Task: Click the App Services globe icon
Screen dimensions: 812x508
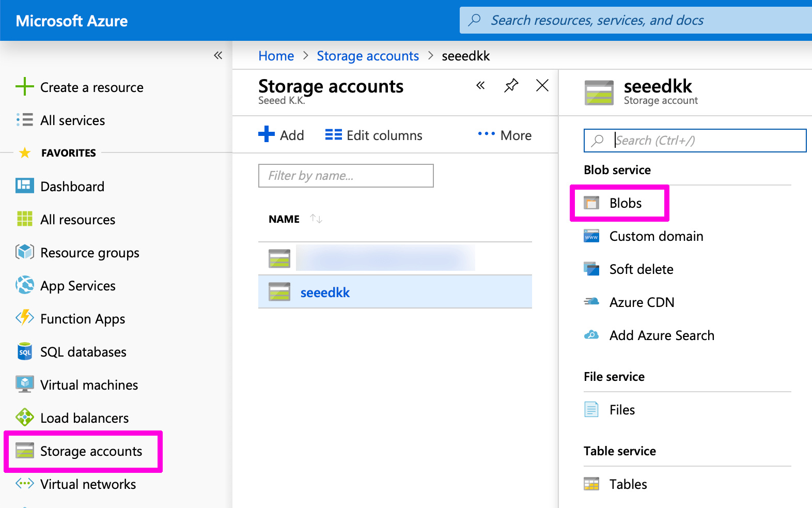Action: (24, 285)
